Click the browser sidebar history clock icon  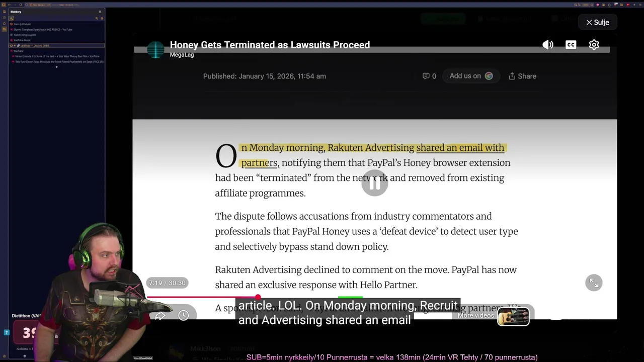[x=5, y=19]
